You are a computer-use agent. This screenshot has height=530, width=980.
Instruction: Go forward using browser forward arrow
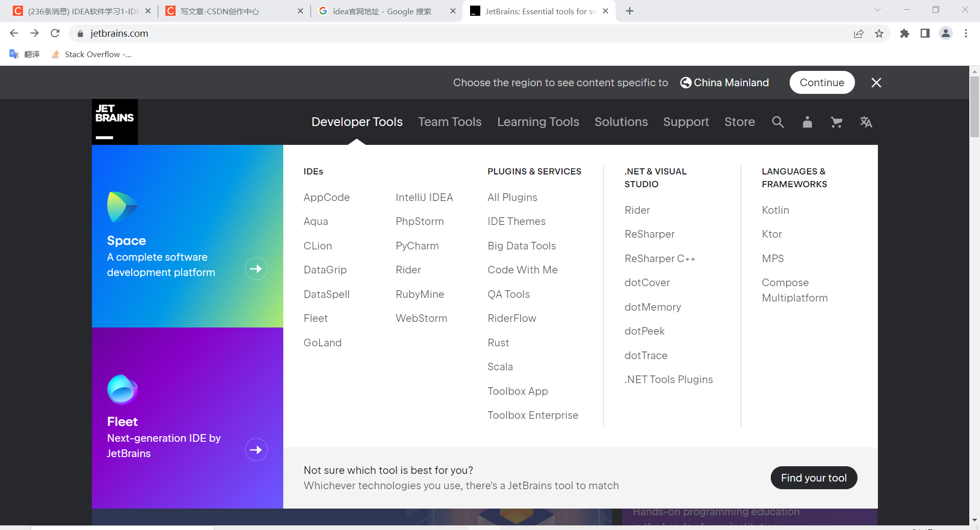pyautogui.click(x=34, y=33)
